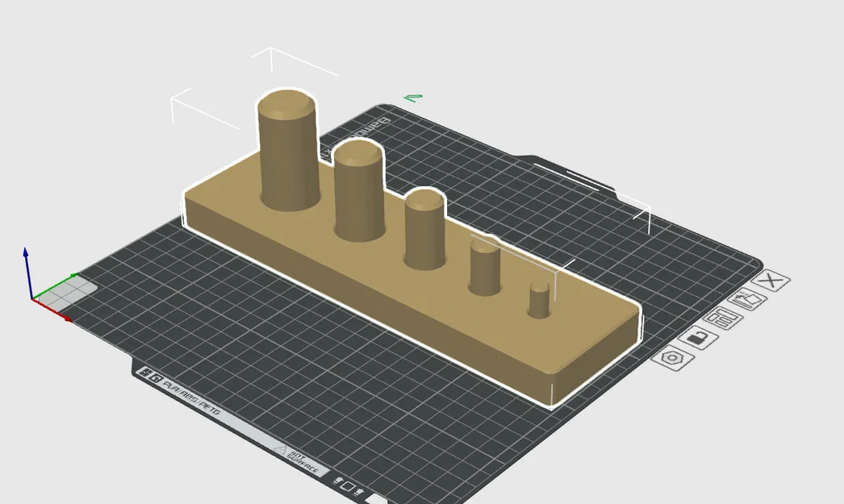Delete the plate using the X icon
The image size is (844, 504).
coord(770,280)
